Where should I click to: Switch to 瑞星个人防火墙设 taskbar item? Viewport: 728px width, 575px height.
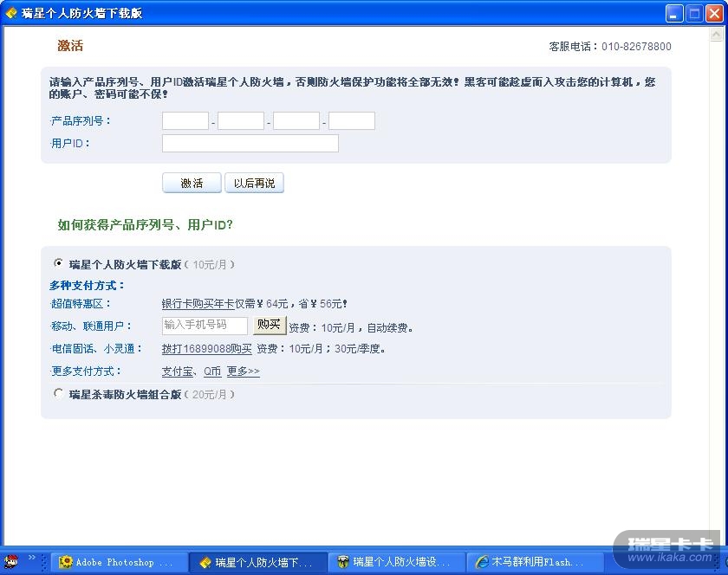click(397, 563)
